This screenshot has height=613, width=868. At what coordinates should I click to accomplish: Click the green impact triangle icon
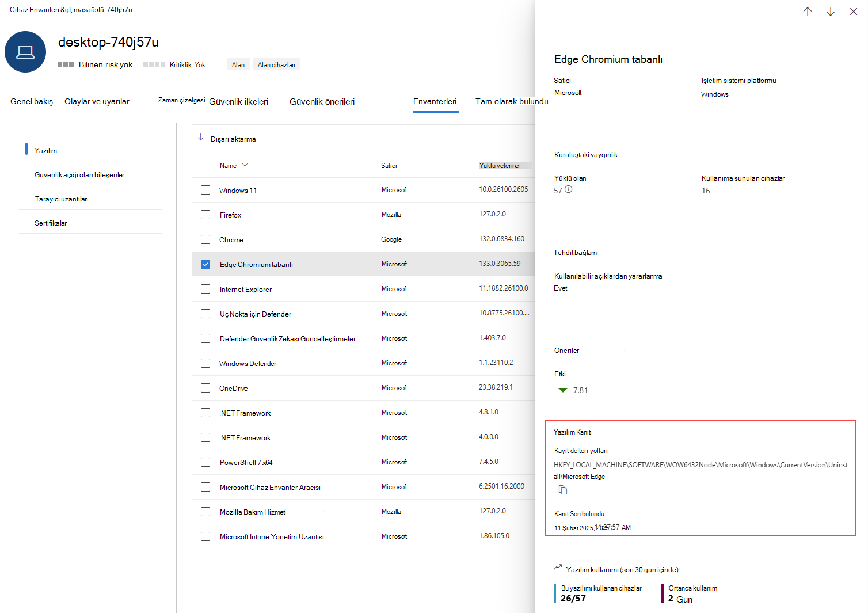(563, 390)
